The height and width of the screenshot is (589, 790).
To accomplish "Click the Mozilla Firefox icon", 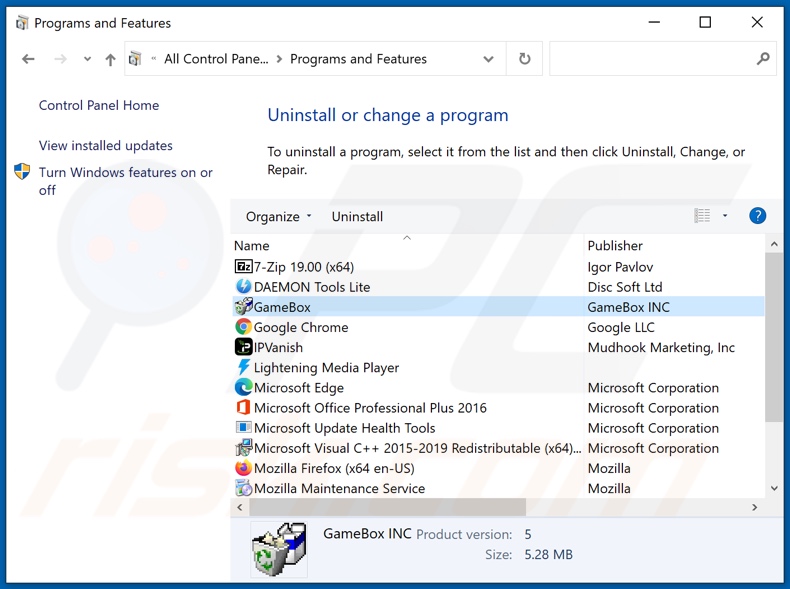I will tap(243, 468).
